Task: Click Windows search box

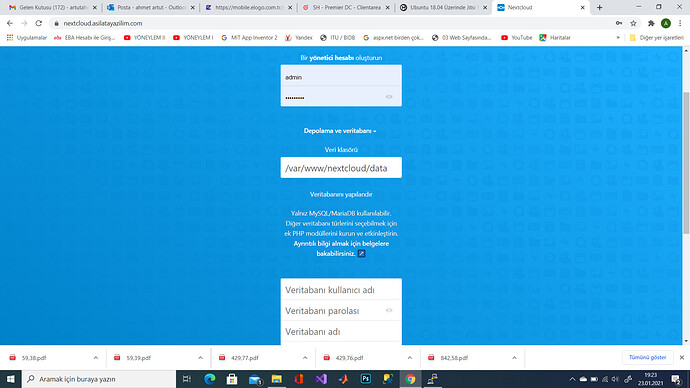Action: (x=99, y=379)
